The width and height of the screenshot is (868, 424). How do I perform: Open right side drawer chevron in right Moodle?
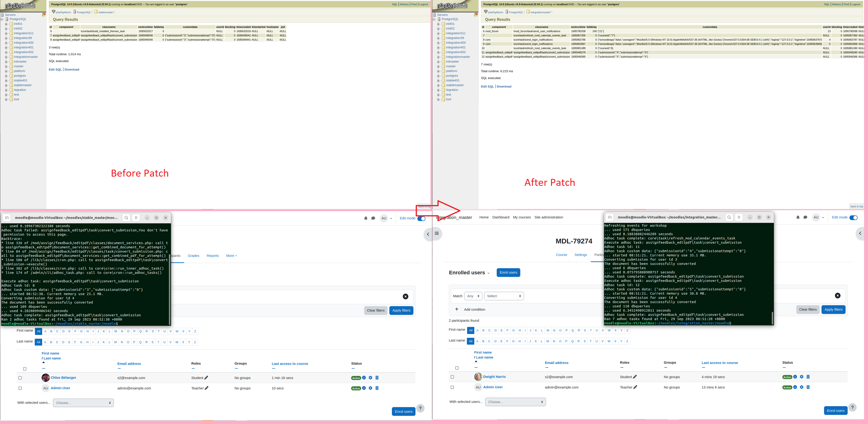pyautogui.click(x=860, y=233)
